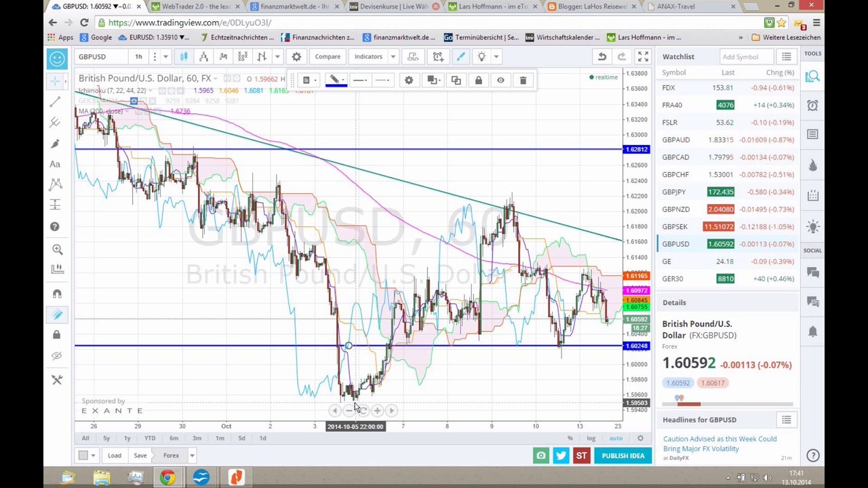The image size is (868, 488).
Task: Lock the selected drawing
Action: pos(478,81)
